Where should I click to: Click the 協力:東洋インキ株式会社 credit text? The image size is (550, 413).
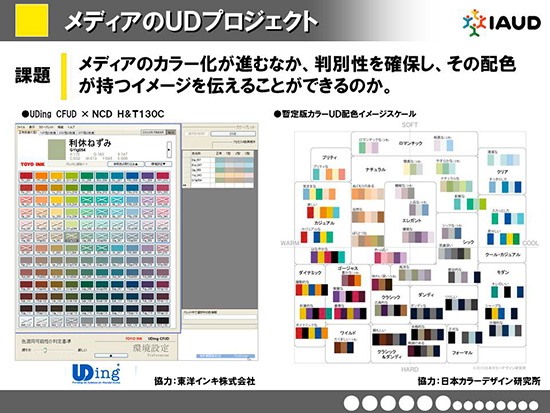[205, 381]
